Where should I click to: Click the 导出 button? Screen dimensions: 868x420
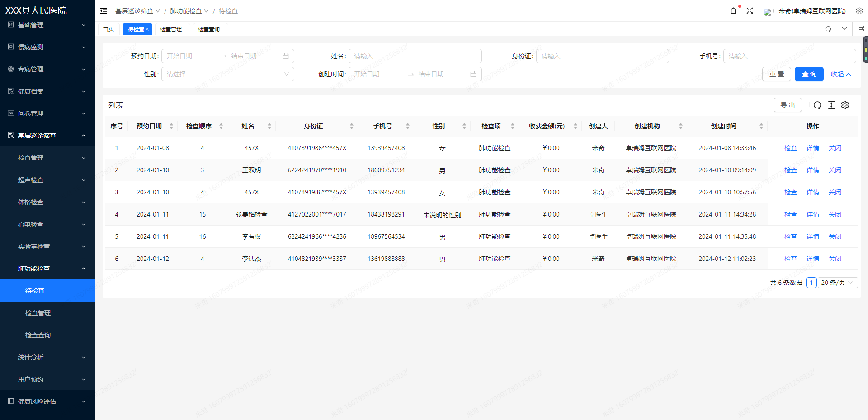(788, 105)
